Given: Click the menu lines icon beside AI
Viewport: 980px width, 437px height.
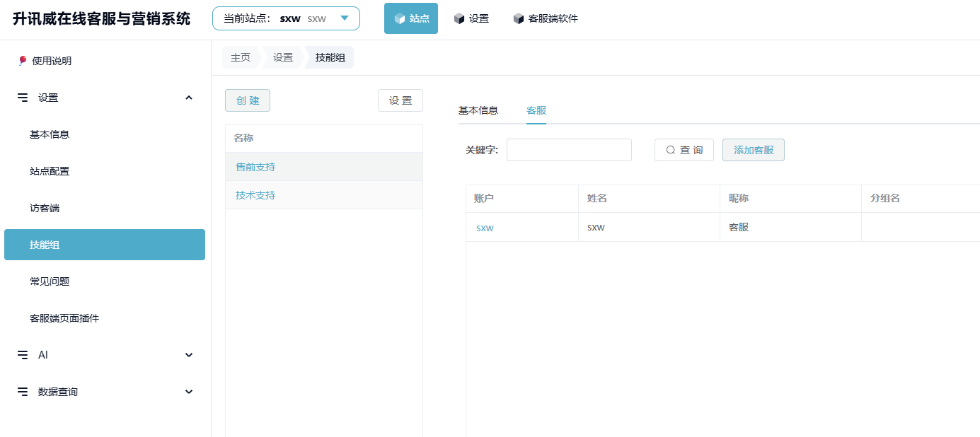Looking at the screenshot, I should coord(23,355).
